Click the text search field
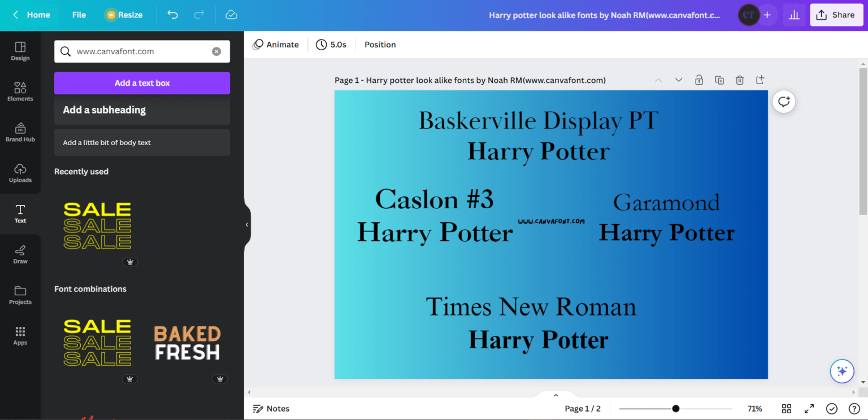This screenshot has height=420, width=868. (141, 51)
